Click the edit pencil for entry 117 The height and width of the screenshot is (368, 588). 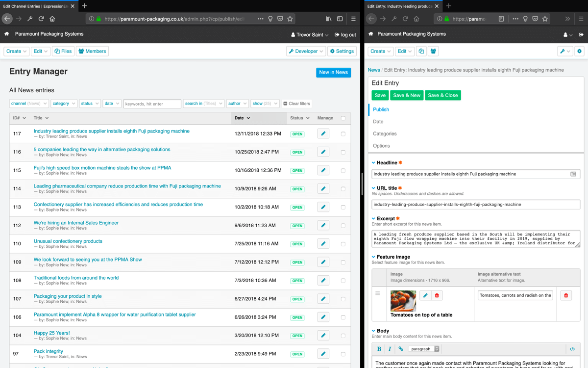pos(323,133)
